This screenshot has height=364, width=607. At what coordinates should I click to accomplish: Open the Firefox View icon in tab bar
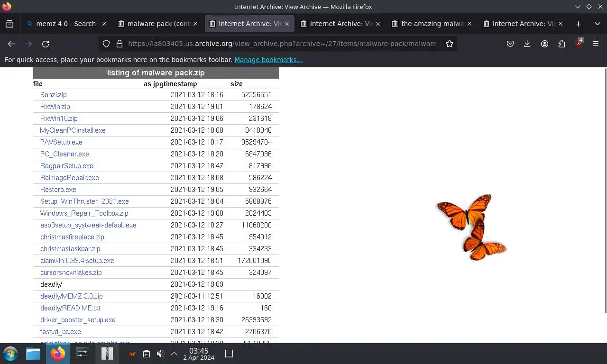(9, 24)
